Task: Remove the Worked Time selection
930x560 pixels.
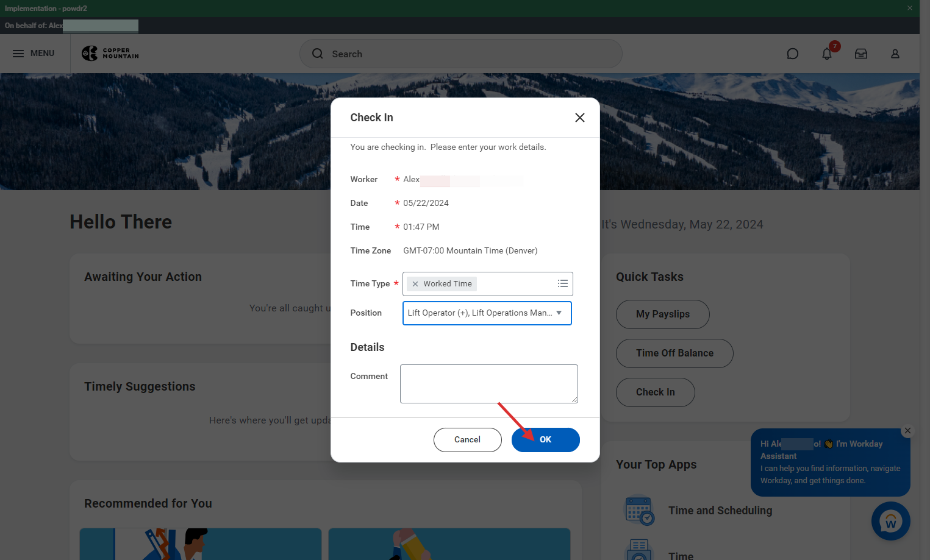Action: point(415,284)
